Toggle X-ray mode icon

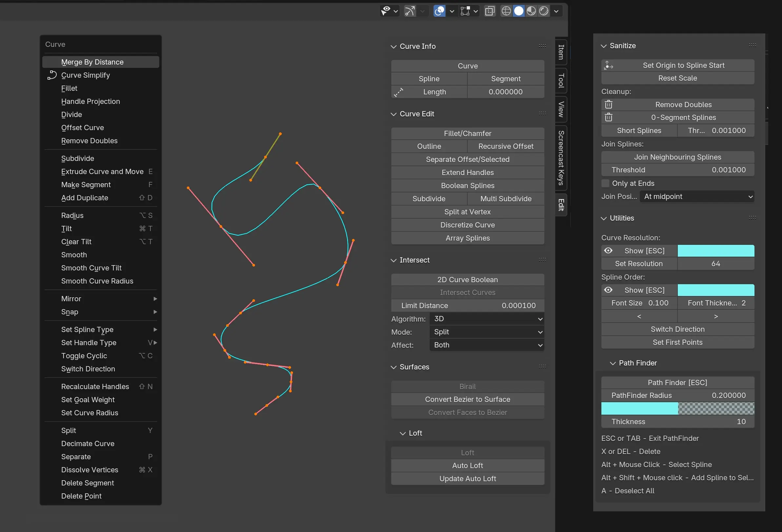coord(490,11)
